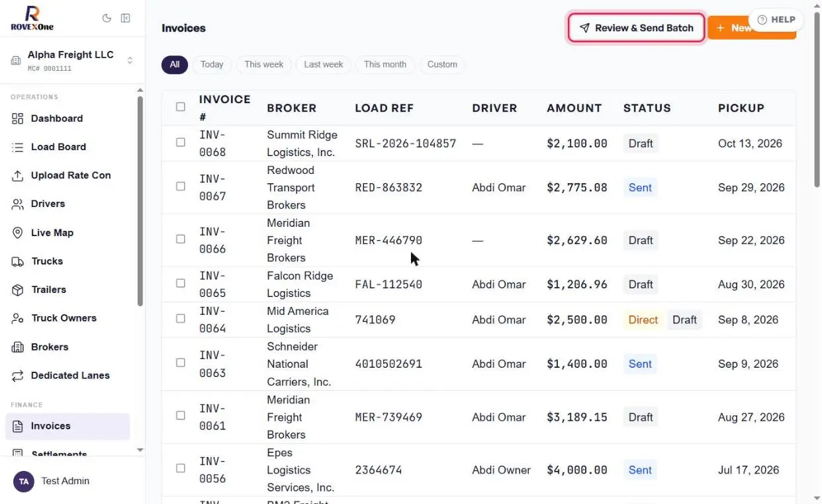Click the Drivers people icon
The width and height of the screenshot is (822, 504).
pyautogui.click(x=18, y=204)
